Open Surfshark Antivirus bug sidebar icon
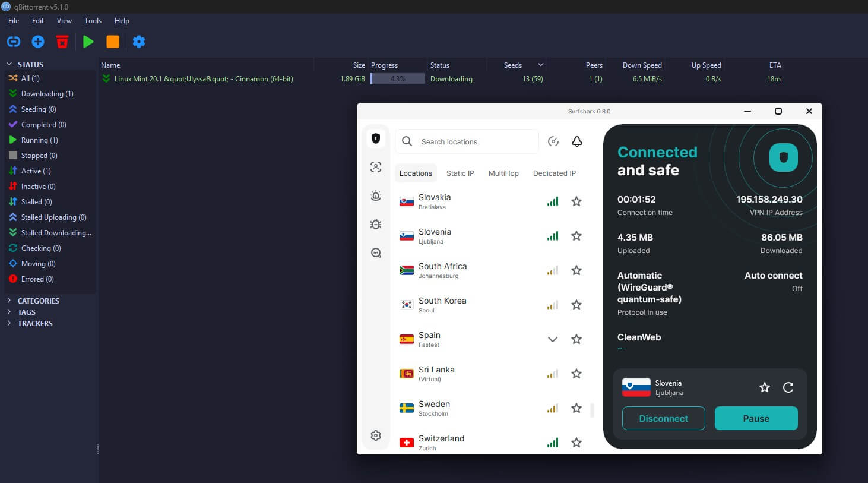The width and height of the screenshot is (868, 483). tap(376, 224)
